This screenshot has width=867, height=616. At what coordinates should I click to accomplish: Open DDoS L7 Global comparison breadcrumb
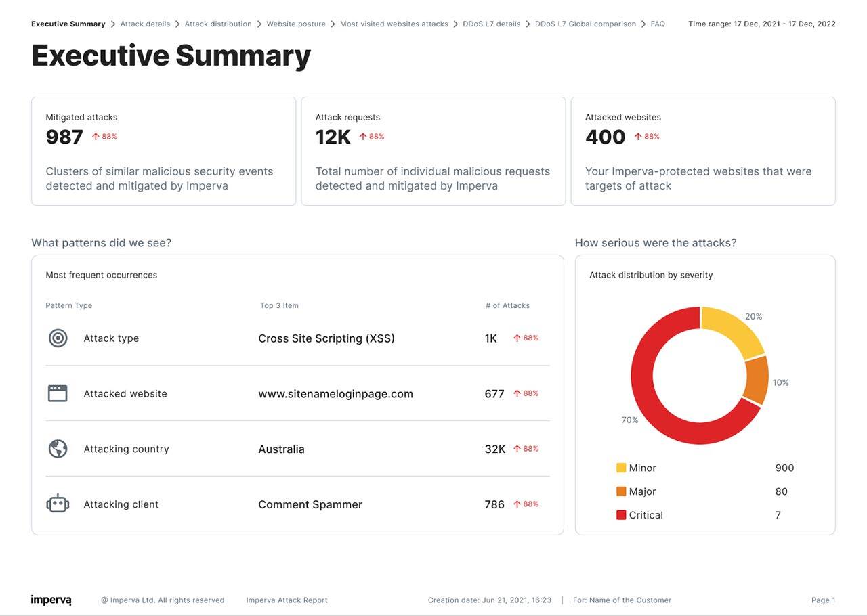point(585,24)
